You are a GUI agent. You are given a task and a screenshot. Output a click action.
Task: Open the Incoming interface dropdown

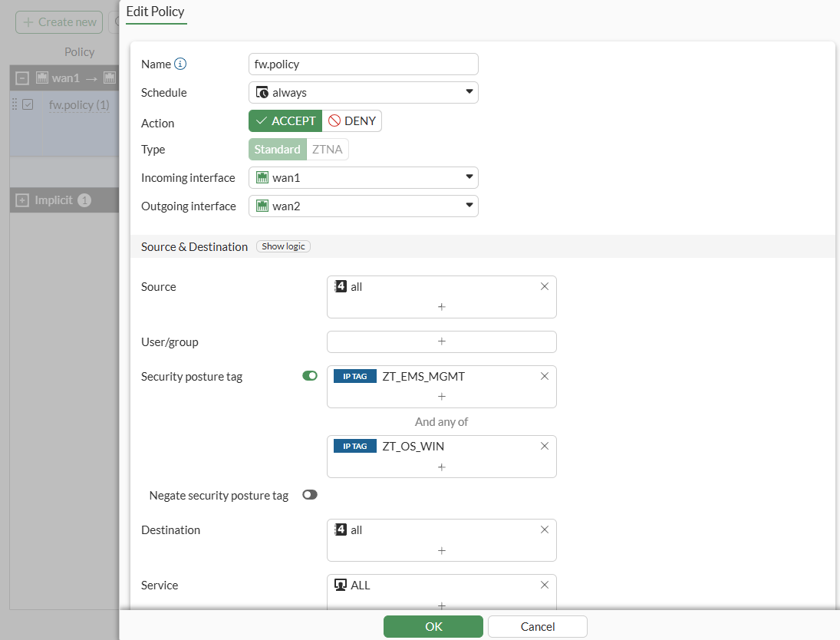(468, 177)
